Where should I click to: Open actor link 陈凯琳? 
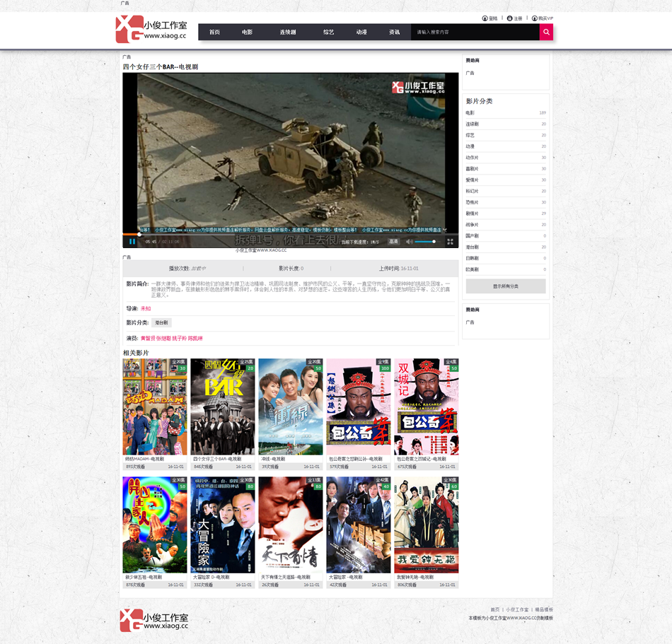(x=195, y=339)
